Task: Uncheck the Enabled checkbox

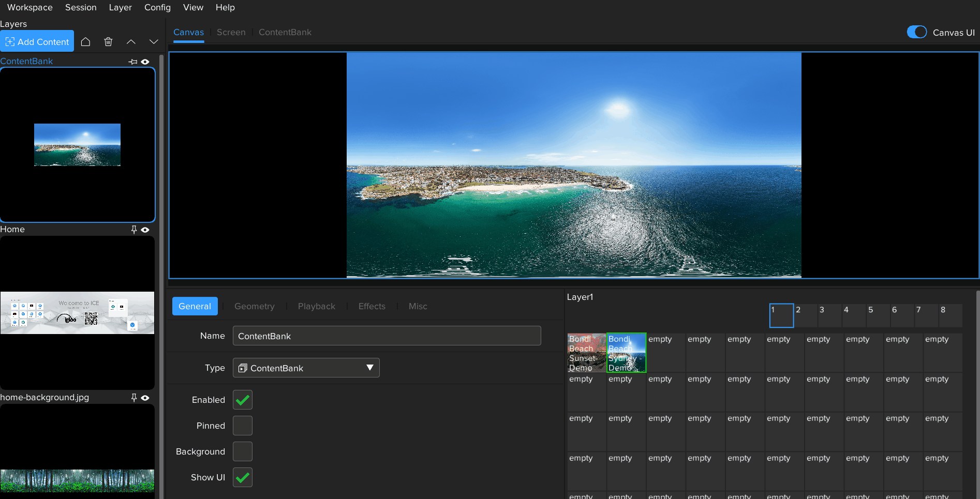Action: [242, 400]
